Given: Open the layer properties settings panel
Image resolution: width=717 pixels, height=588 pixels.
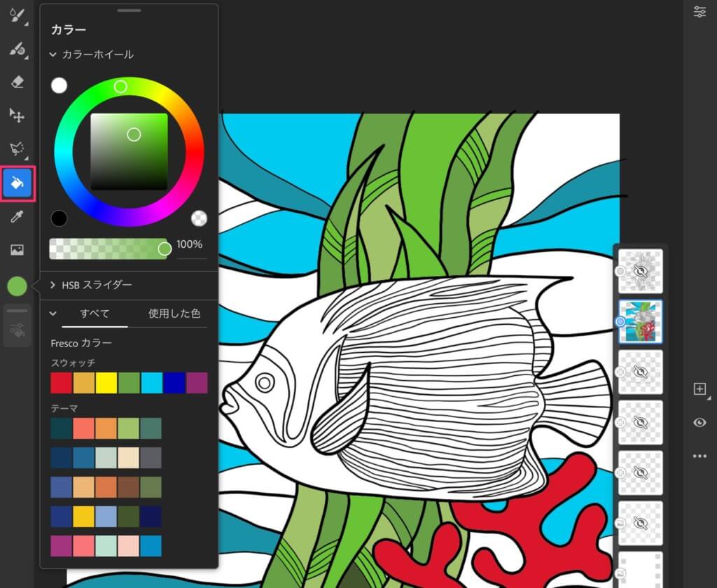Looking at the screenshot, I should tap(699, 12).
